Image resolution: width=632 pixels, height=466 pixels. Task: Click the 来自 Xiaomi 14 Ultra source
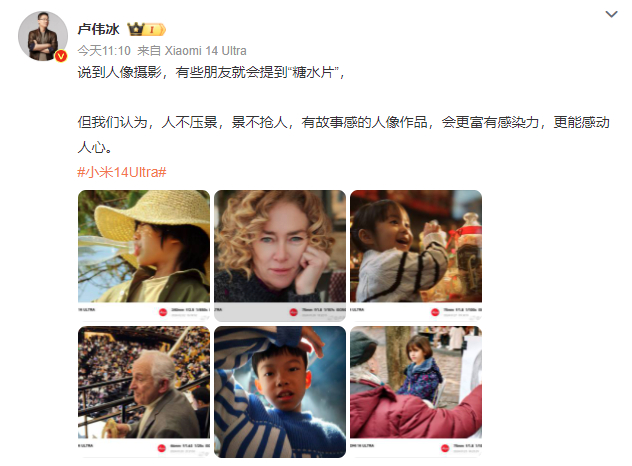pos(192,51)
